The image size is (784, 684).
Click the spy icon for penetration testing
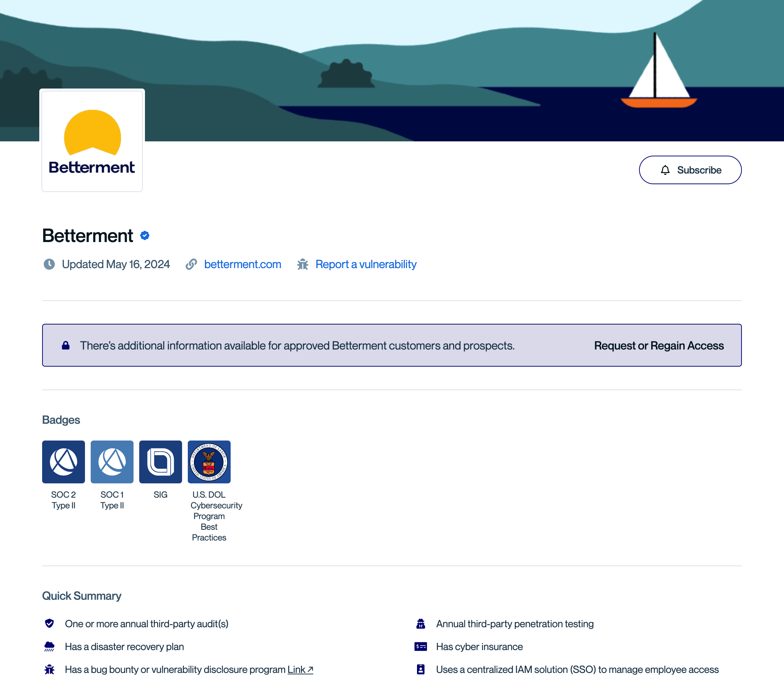pyautogui.click(x=421, y=623)
